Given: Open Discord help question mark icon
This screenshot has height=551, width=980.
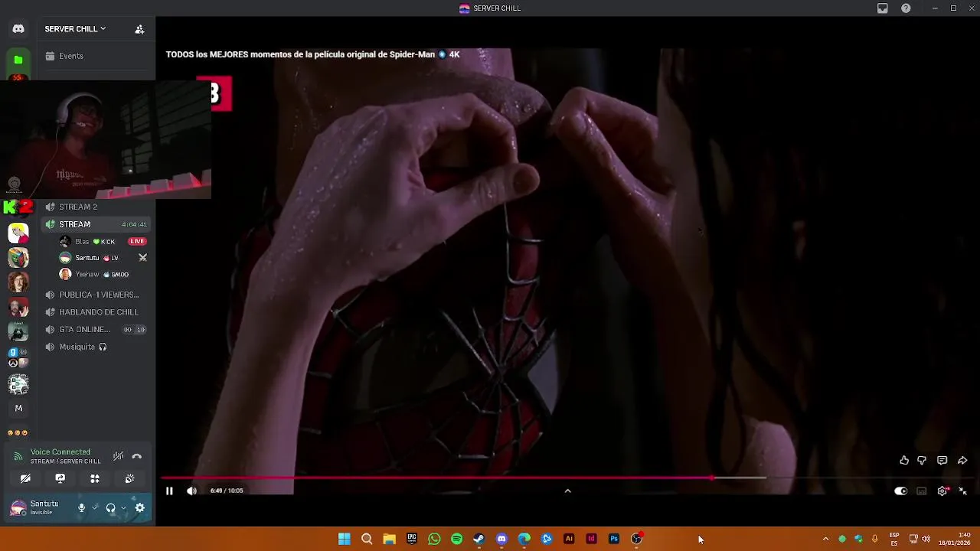Looking at the screenshot, I should (x=906, y=8).
